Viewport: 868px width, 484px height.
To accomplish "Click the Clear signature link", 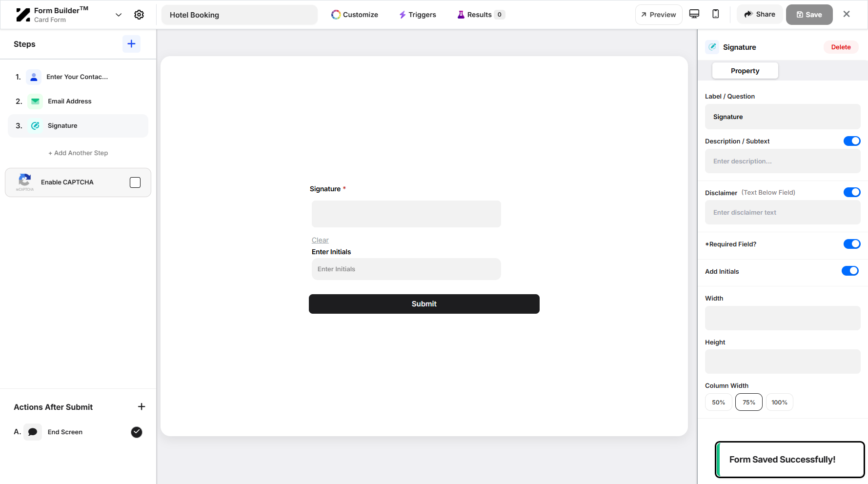I will (x=320, y=240).
